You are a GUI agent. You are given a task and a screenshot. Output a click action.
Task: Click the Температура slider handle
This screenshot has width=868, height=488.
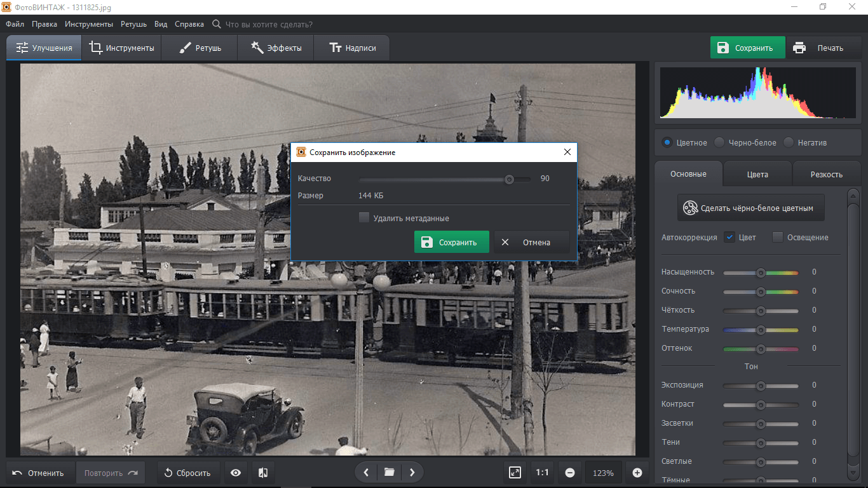tap(761, 330)
